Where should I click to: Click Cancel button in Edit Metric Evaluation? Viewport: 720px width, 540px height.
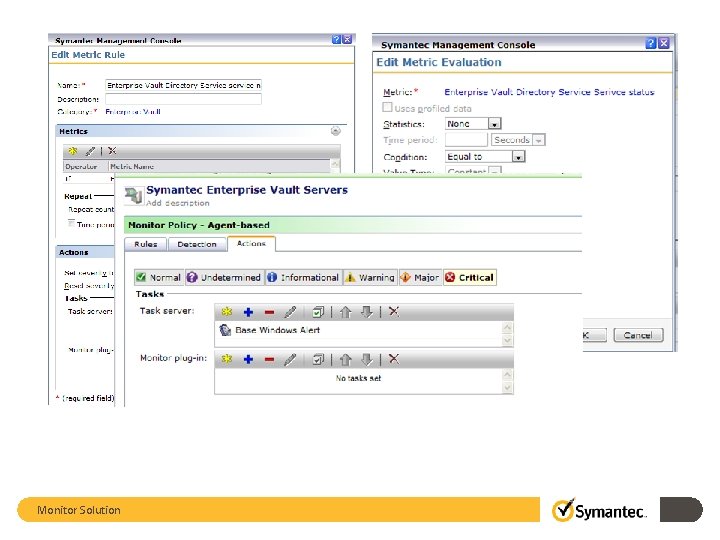click(638, 335)
